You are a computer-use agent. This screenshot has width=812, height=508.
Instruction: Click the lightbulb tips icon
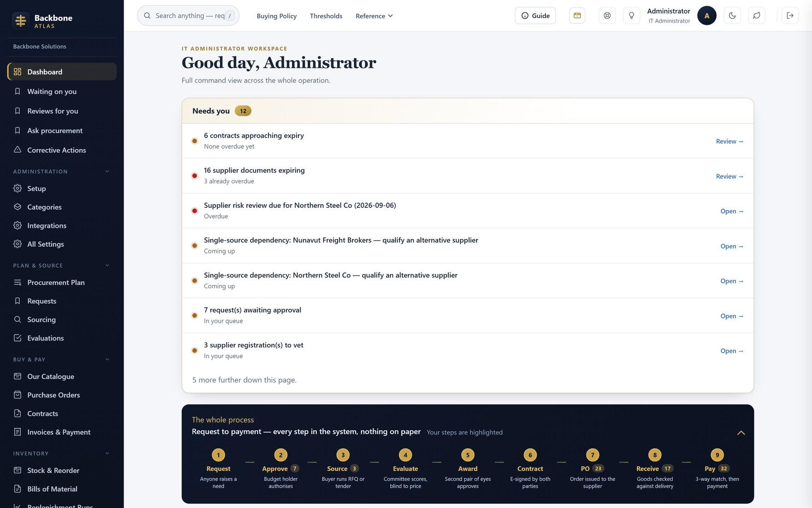[632, 16]
